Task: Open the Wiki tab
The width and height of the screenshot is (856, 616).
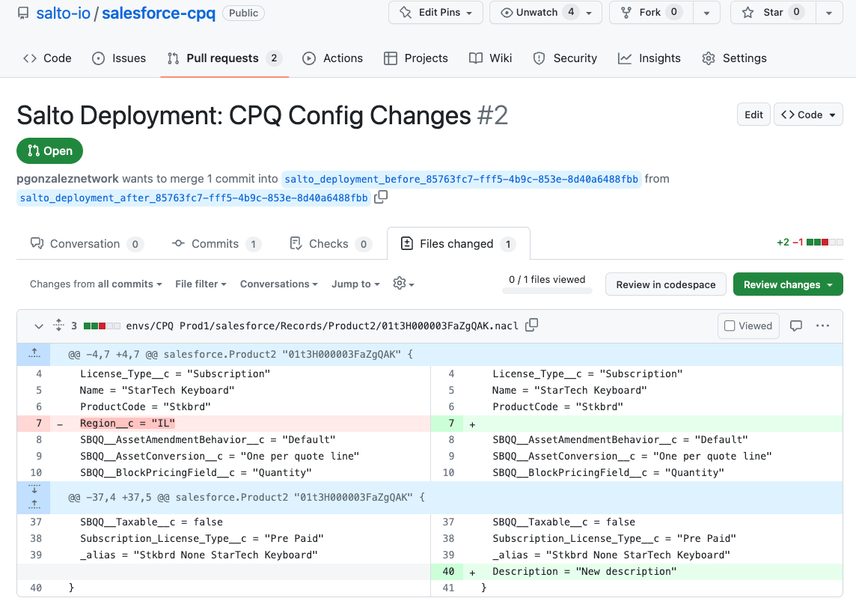Action: coord(490,58)
